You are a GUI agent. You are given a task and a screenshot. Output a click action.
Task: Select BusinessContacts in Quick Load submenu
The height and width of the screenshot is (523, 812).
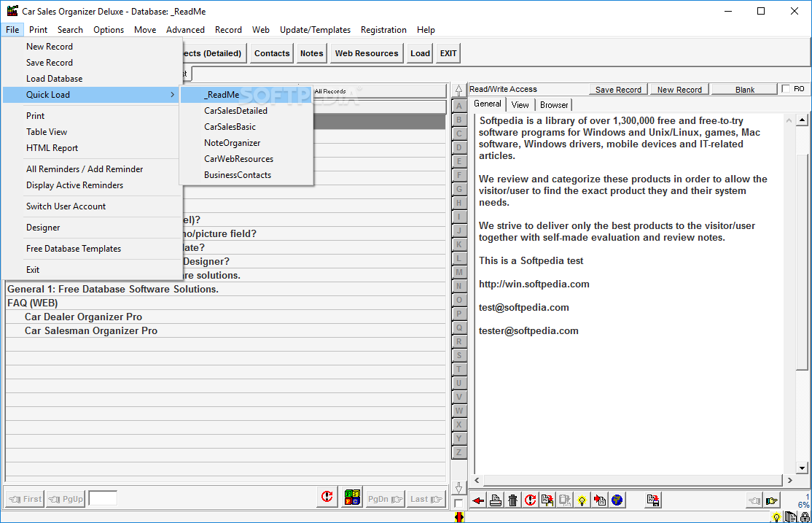pos(246,174)
